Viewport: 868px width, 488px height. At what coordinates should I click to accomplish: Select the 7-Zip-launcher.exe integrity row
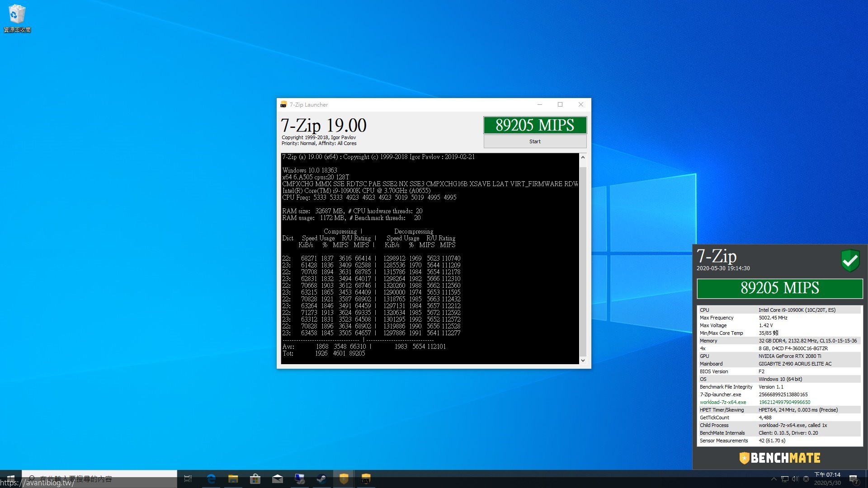pyautogui.click(x=780, y=394)
